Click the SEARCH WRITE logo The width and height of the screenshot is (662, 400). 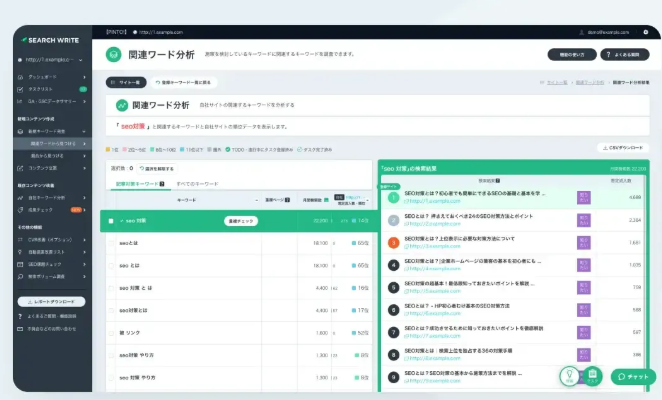tap(50, 40)
